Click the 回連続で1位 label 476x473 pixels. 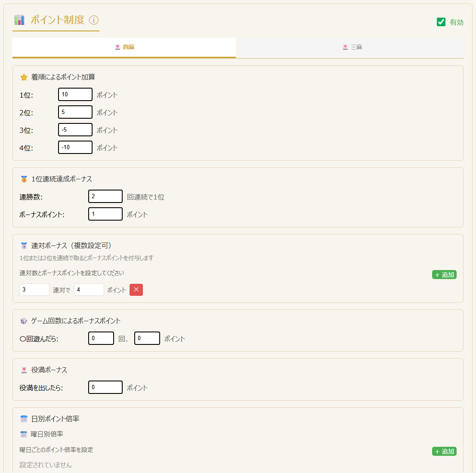[146, 197]
